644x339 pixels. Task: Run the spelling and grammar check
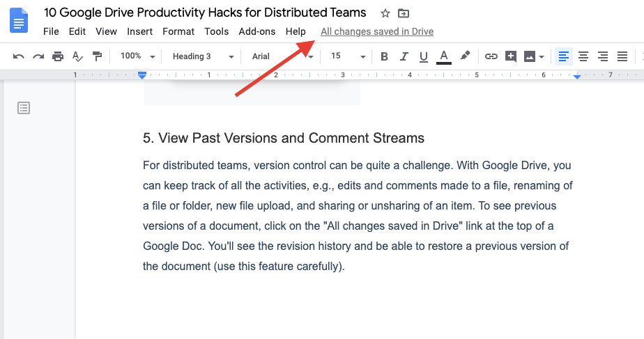point(77,56)
